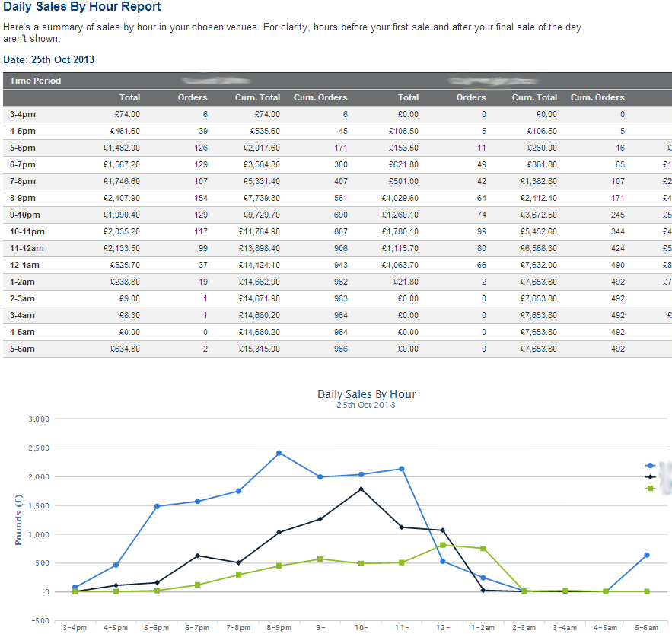Click the Cum. Orders value 966 in the 5-6am row

pyautogui.click(x=340, y=349)
